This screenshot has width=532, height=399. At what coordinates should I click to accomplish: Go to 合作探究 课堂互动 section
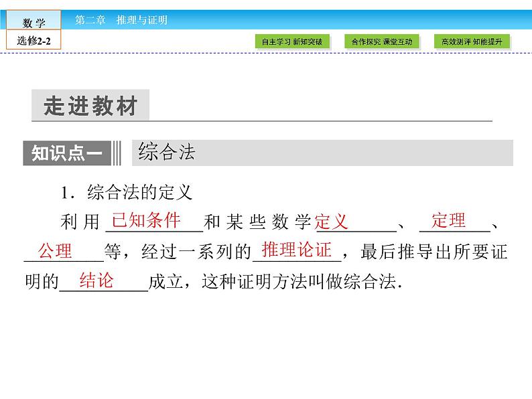382,42
